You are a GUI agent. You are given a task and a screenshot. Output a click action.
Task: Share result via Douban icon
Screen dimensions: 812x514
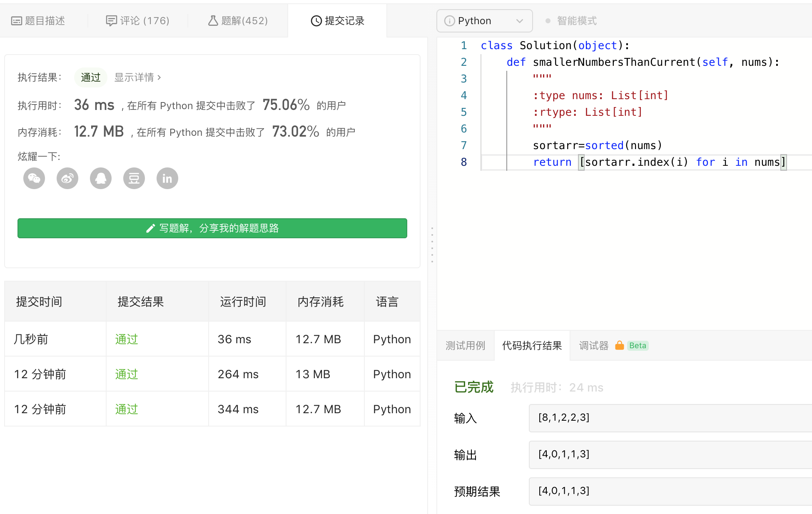point(134,179)
